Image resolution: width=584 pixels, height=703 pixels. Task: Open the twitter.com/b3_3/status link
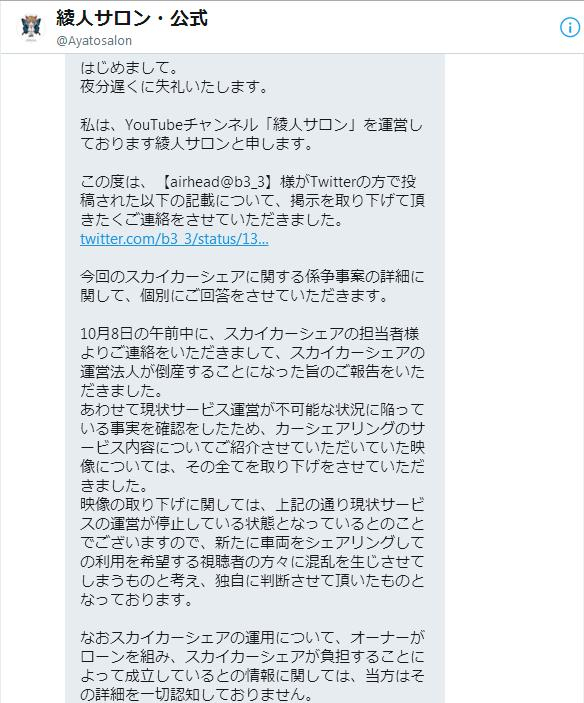(174, 239)
